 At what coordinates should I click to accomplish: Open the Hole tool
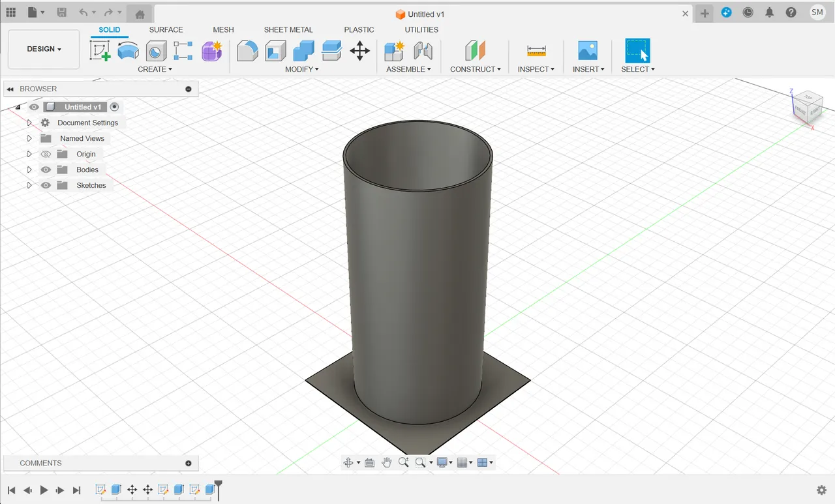[x=155, y=50]
